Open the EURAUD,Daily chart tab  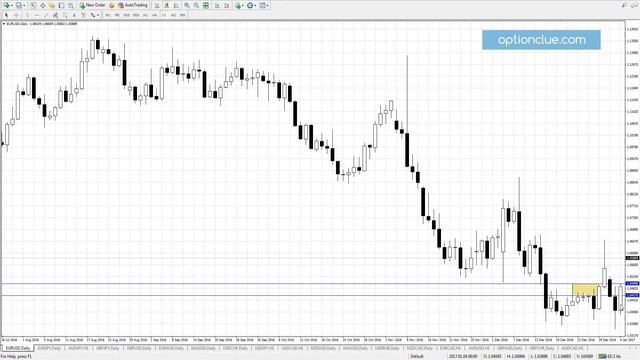pos(171,348)
